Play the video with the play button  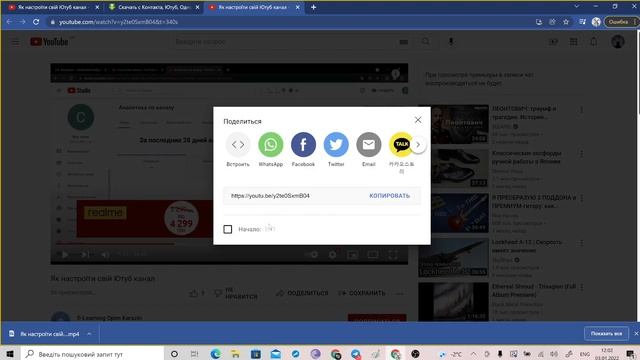tap(64, 255)
